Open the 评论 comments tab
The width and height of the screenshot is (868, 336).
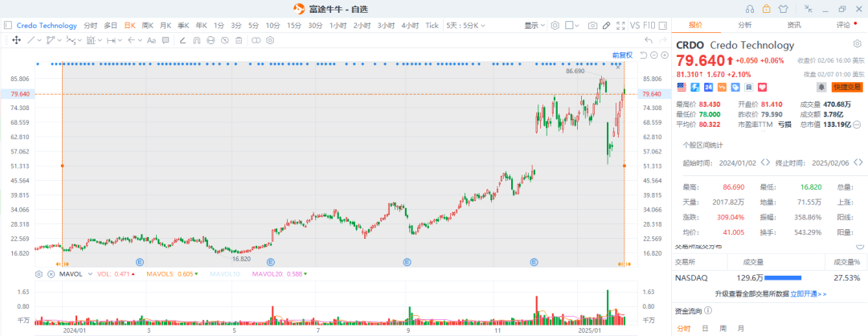point(843,25)
